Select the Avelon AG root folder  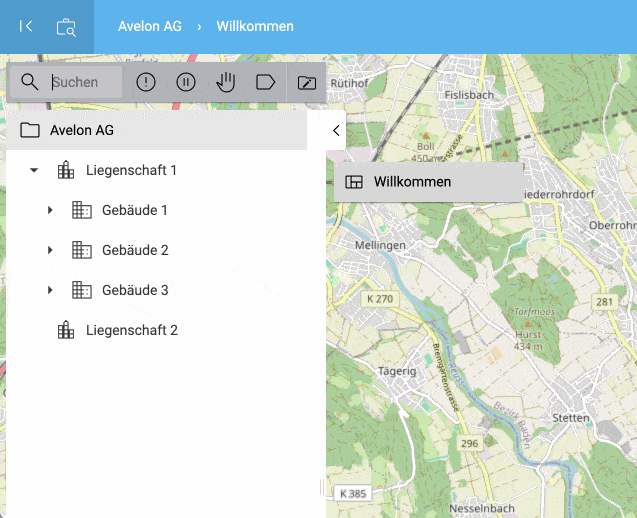pyautogui.click(x=82, y=130)
